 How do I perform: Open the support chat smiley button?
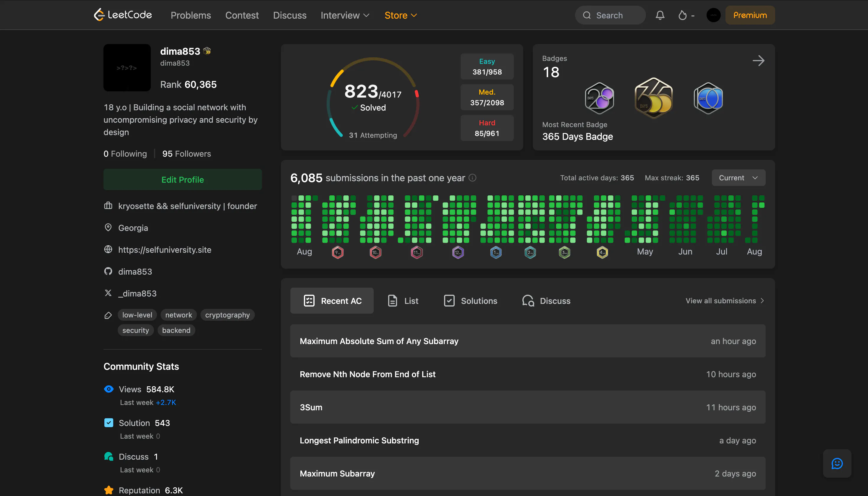point(837,464)
